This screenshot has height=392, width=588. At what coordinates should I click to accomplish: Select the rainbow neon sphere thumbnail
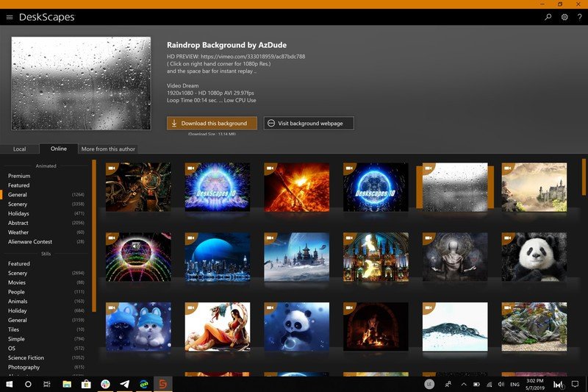tap(138, 257)
